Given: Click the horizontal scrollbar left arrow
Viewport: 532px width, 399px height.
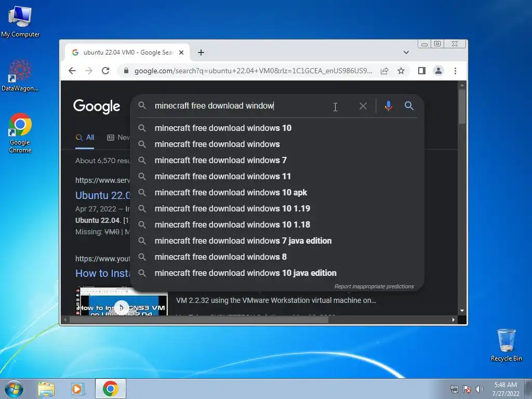Looking at the screenshot, I should pyautogui.click(x=65, y=320).
